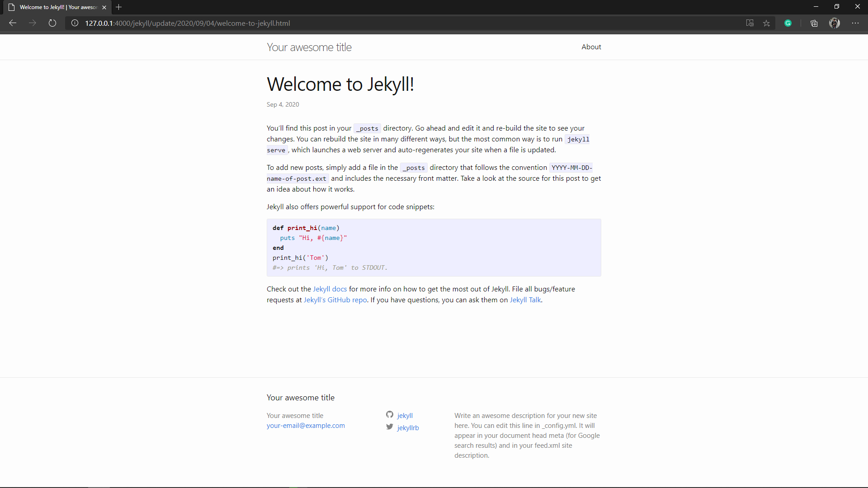The image size is (868, 488).
Task: Select the Welcome to Jekyll browser tab
Action: 57,7
